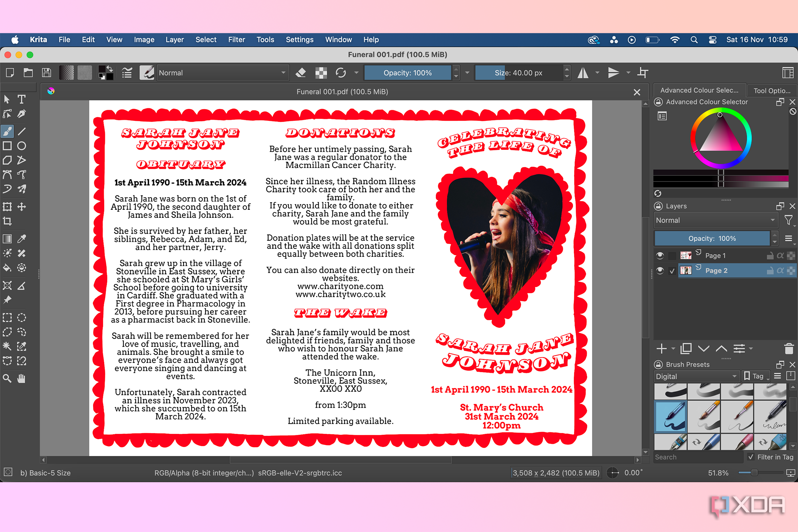Viewport: 798px width, 532px height.
Task: Toggle alpha lock on Page 1 layer
Action: pos(780,256)
